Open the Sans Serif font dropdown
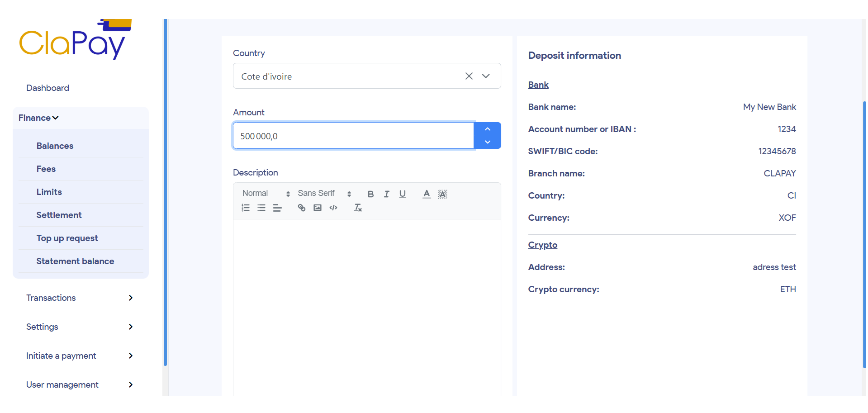Screen dimensions: 868x413 pyautogui.click(x=324, y=194)
